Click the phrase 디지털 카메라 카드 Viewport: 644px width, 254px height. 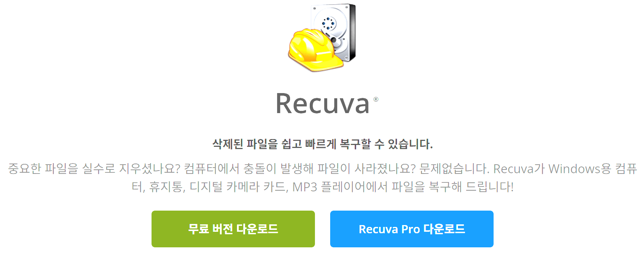[239, 187]
